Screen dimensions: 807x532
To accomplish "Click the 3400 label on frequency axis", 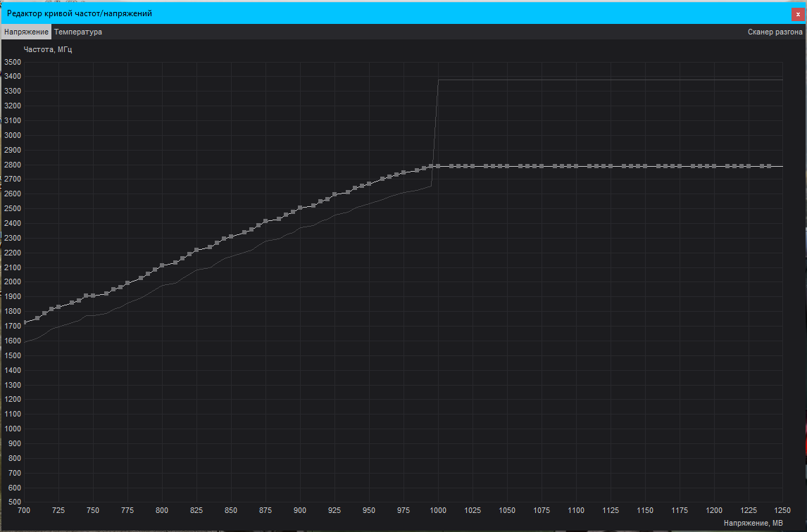I will pyautogui.click(x=13, y=76).
